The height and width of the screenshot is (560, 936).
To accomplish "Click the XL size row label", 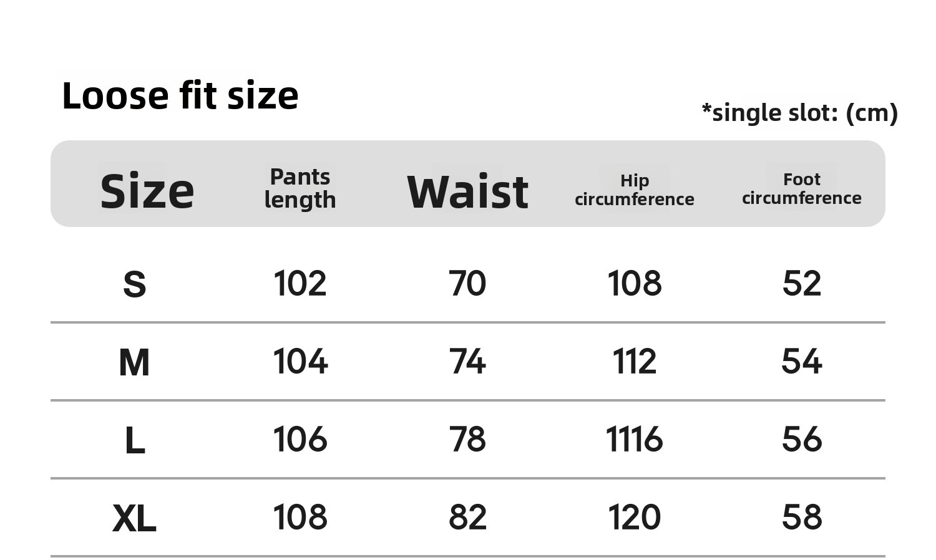I will pos(134,518).
